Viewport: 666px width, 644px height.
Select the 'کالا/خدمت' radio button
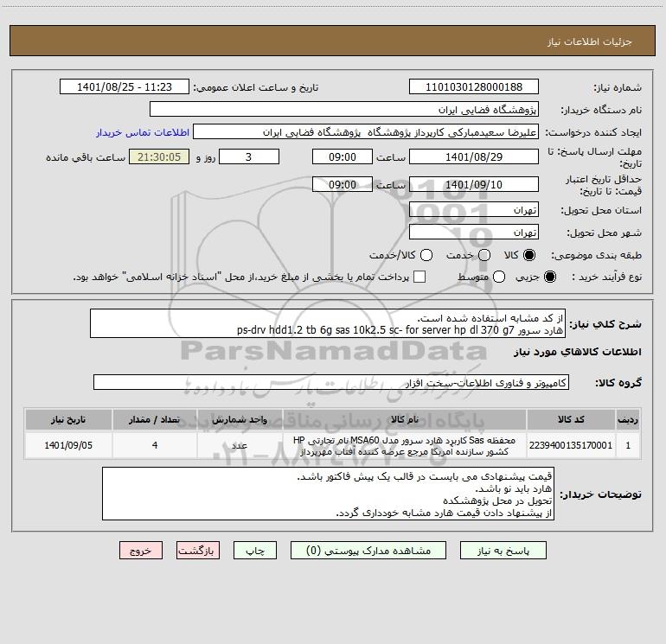point(426,255)
